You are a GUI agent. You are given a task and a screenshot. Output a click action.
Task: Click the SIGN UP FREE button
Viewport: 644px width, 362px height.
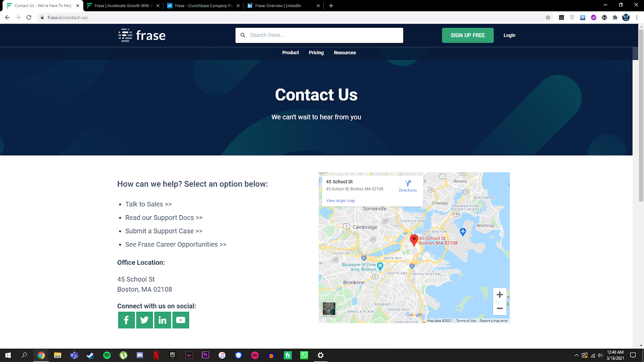click(468, 35)
